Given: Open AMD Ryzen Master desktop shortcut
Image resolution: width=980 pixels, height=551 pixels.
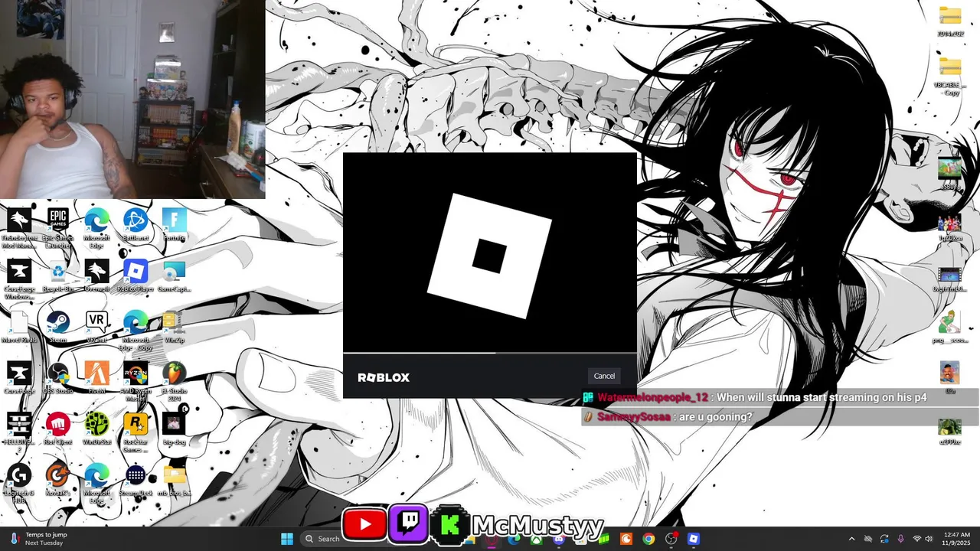Looking at the screenshot, I should pyautogui.click(x=136, y=382).
